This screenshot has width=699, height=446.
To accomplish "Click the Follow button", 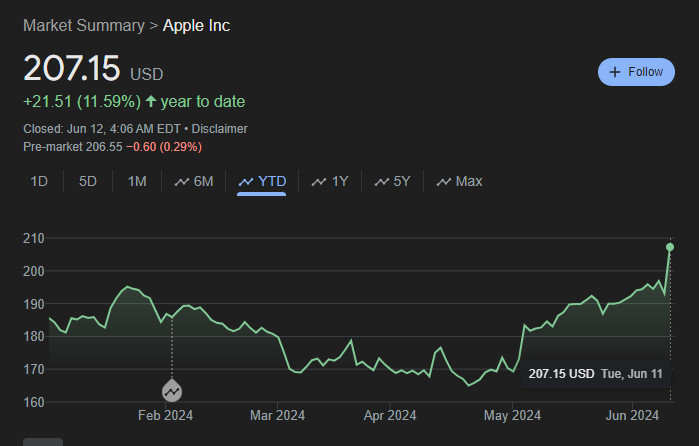I will tap(636, 72).
